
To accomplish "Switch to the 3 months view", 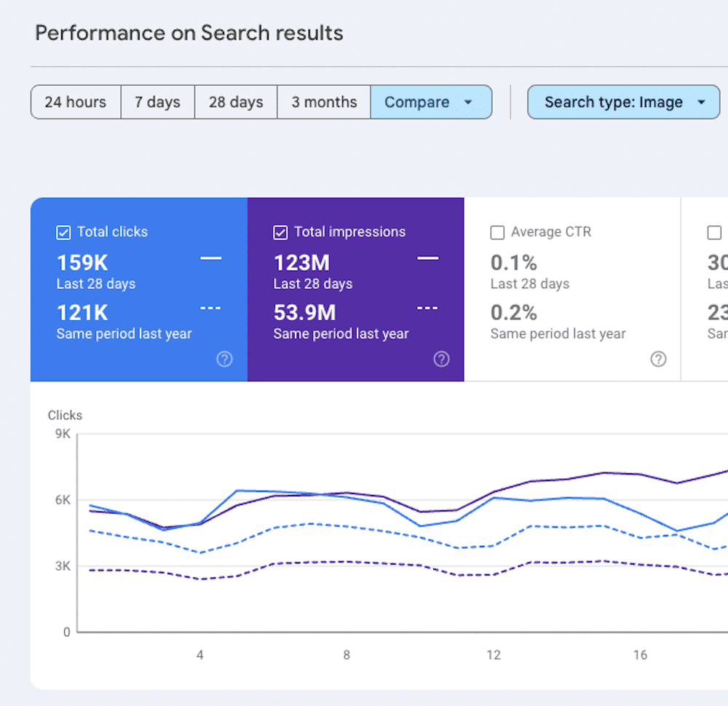I will 323,102.
